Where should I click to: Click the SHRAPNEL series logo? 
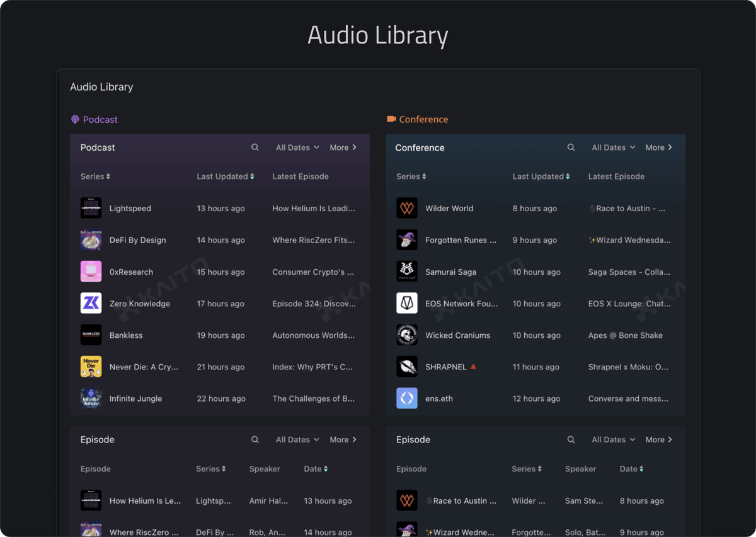407,367
